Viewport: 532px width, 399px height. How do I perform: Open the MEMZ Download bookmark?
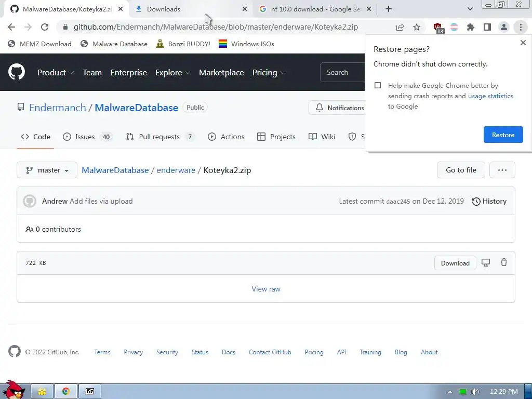point(39,44)
